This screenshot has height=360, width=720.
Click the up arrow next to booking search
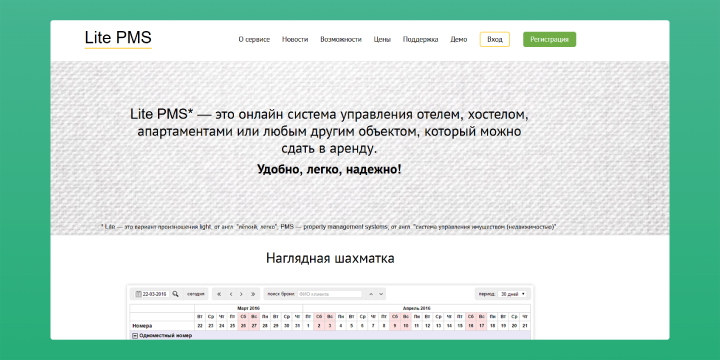coord(371,294)
